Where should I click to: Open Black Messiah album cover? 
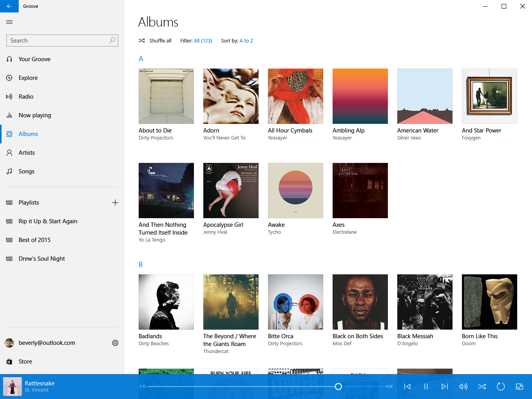click(x=425, y=302)
